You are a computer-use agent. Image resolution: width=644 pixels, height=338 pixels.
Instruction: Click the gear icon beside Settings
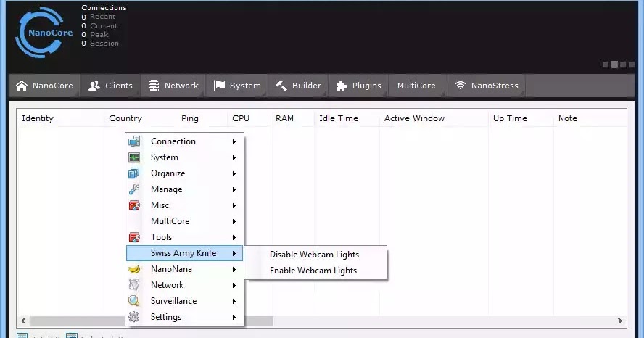pyautogui.click(x=134, y=317)
